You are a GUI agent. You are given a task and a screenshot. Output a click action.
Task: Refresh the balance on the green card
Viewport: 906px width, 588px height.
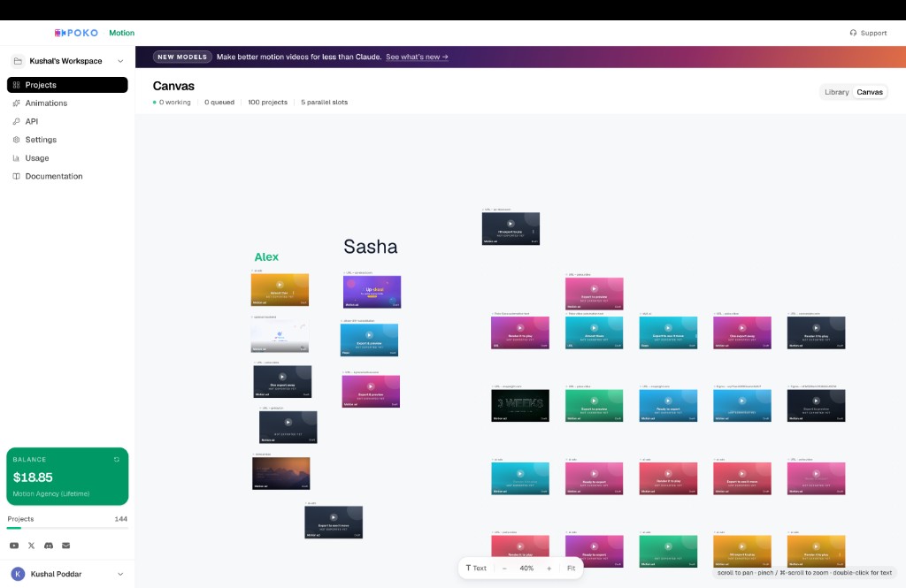[117, 460]
